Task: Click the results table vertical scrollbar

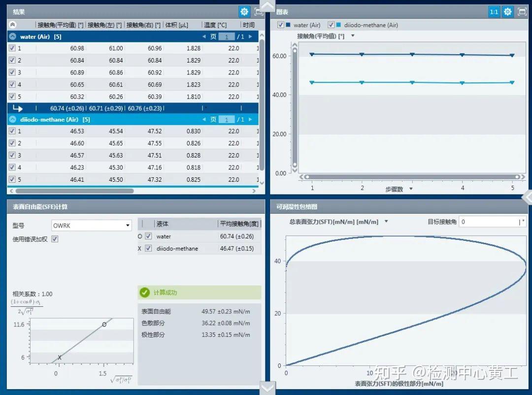Action: click(x=262, y=104)
